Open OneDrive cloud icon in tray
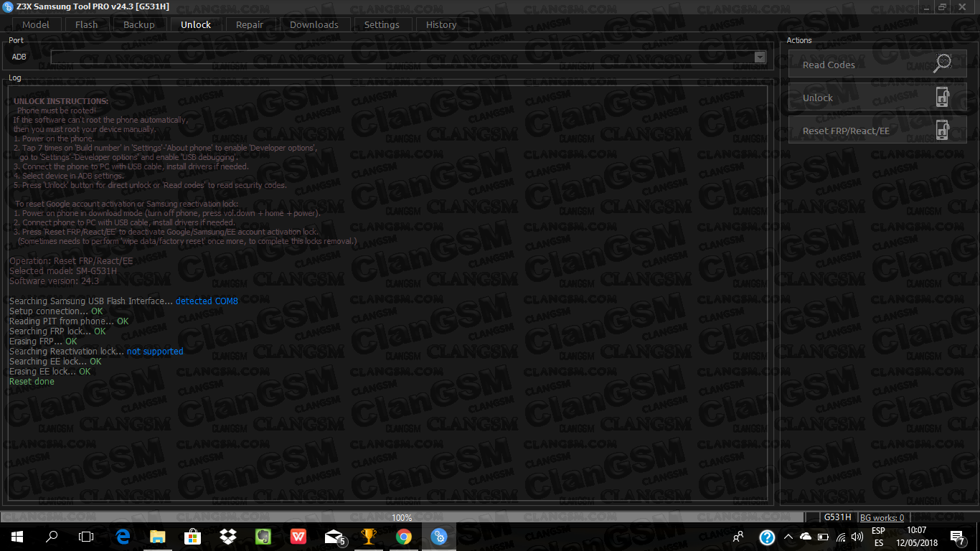Screen dimensions: 980x551 click(x=806, y=537)
